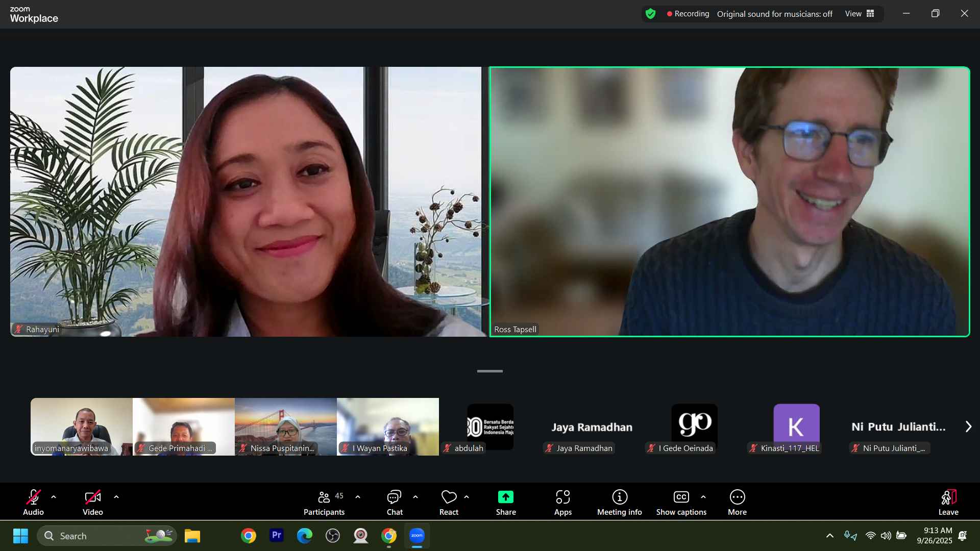The width and height of the screenshot is (980, 551).
Task: Expand the participants options arrow
Action: (358, 497)
